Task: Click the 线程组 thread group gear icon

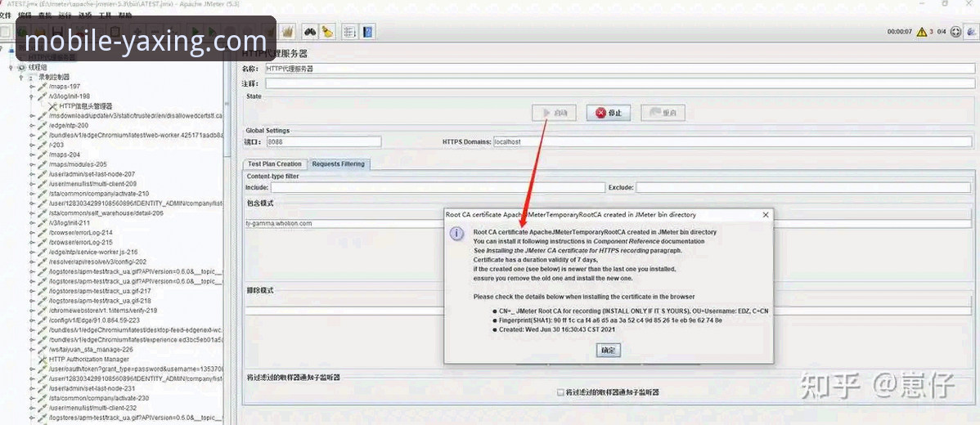Action: click(21, 67)
